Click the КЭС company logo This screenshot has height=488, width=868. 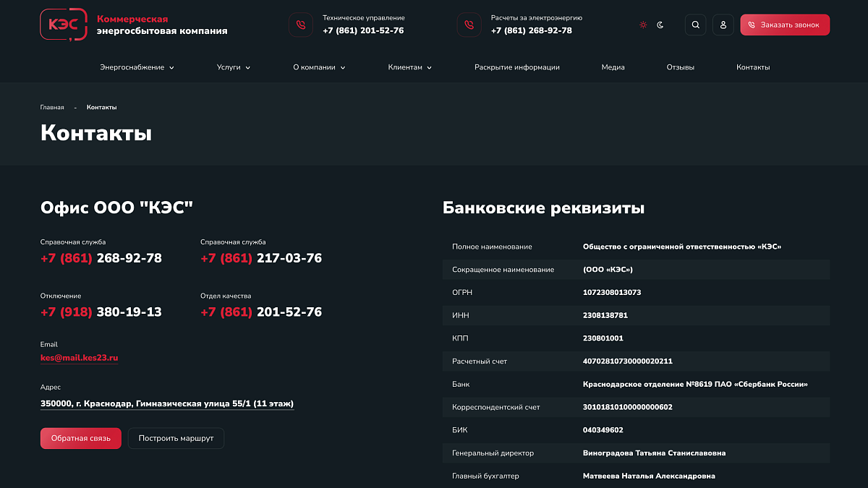tap(64, 25)
